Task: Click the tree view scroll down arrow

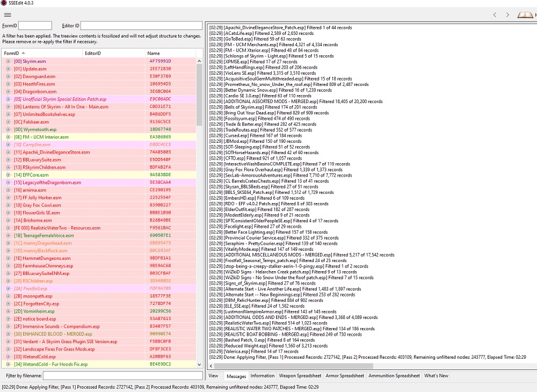Action: [199, 365]
